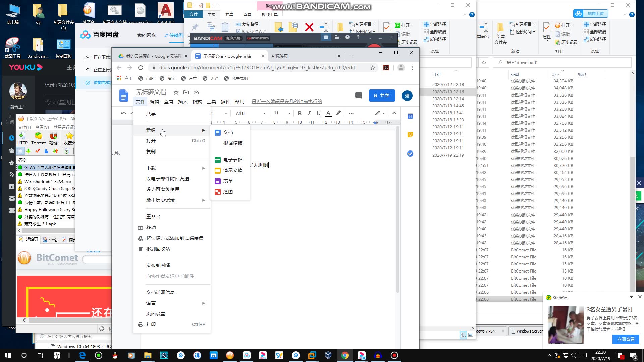644x362 pixels.
Task: Click the Bandicam lock icon
Action: click(326, 37)
